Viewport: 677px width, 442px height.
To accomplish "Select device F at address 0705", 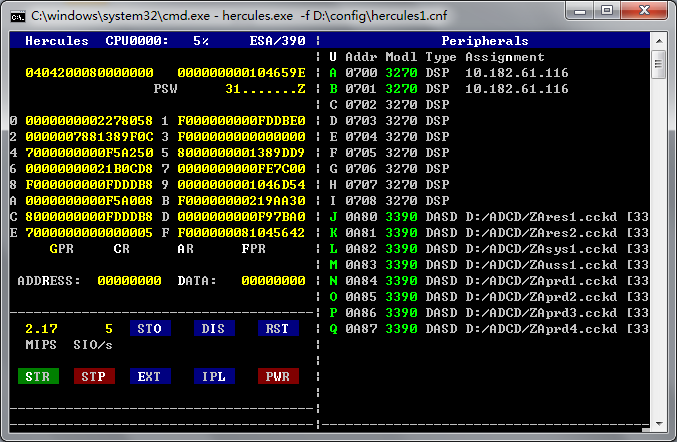I will tap(389, 153).
